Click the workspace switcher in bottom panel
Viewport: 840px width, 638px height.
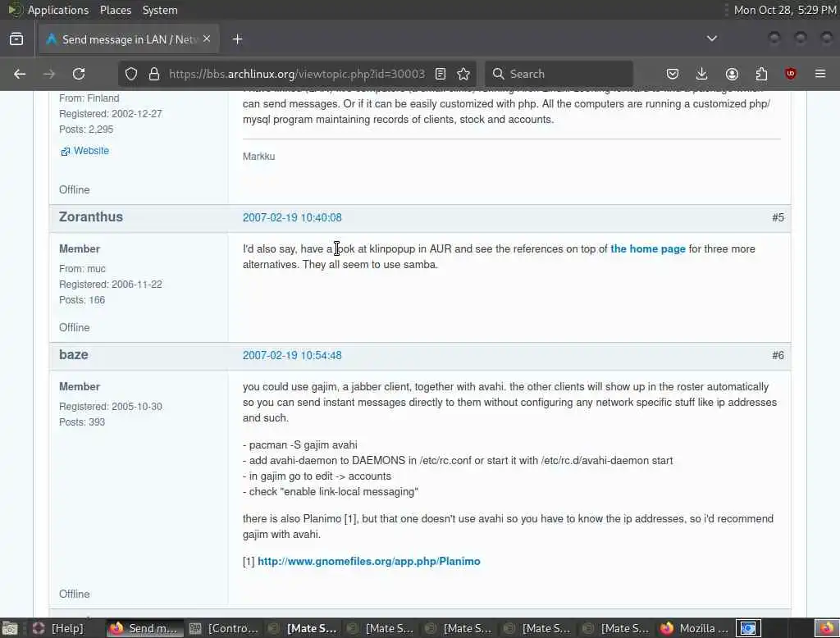748,628
